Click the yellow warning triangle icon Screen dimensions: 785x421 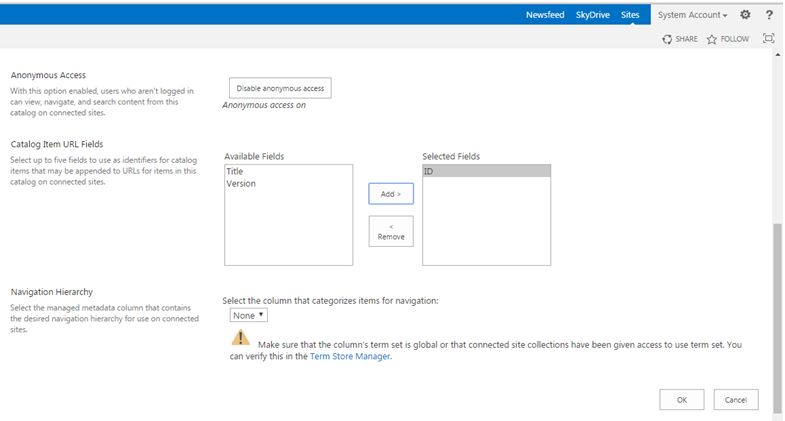coord(241,339)
